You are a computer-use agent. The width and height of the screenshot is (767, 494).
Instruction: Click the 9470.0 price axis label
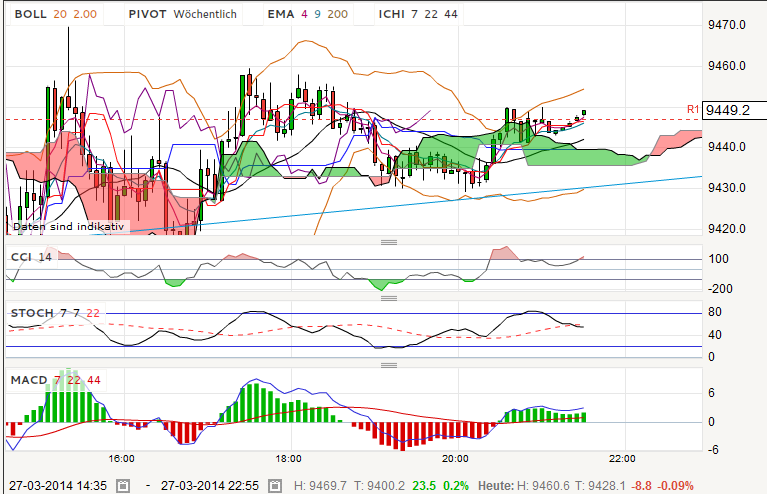click(x=727, y=24)
